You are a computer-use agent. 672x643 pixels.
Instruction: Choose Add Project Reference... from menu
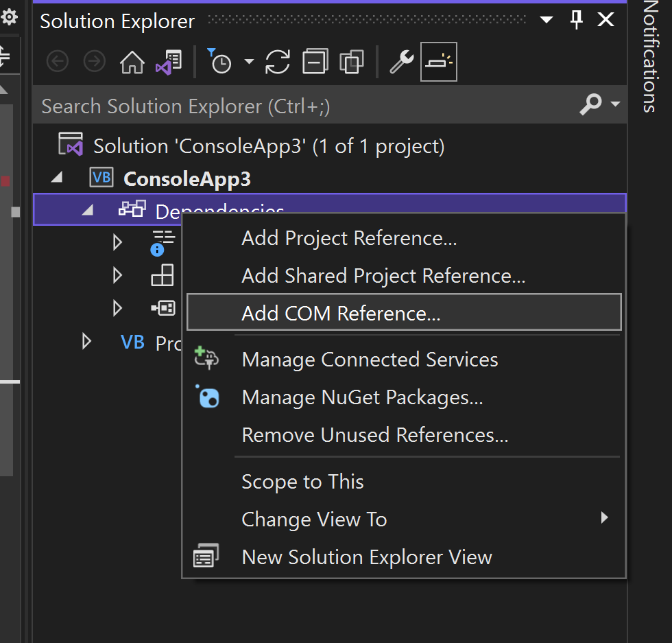404,238
